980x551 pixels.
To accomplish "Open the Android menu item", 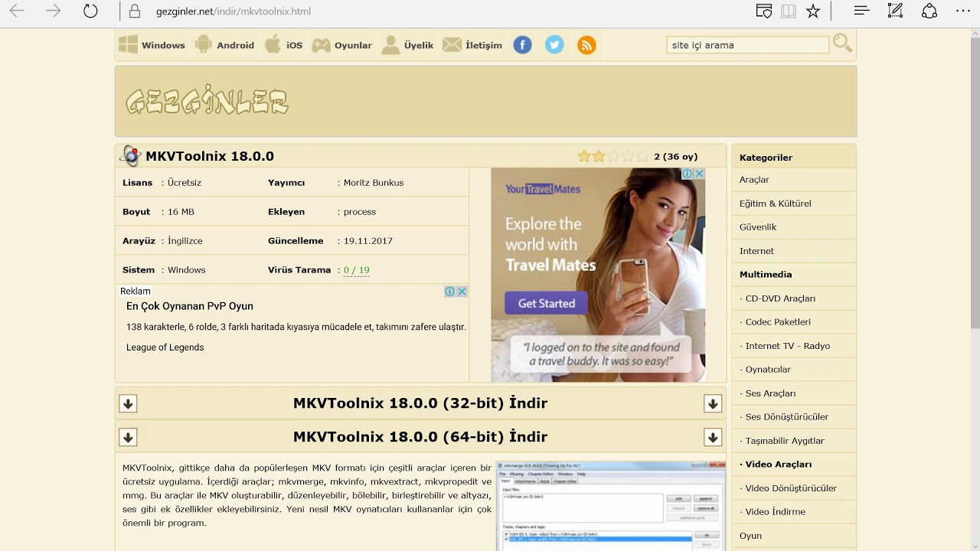I will click(x=224, y=45).
